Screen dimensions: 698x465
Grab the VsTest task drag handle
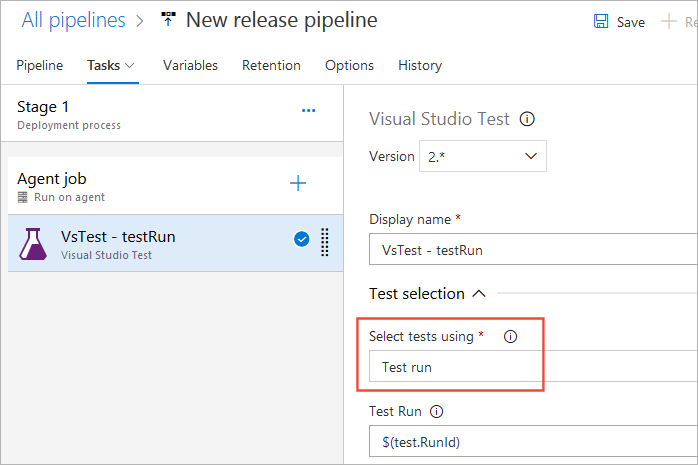click(x=325, y=243)
